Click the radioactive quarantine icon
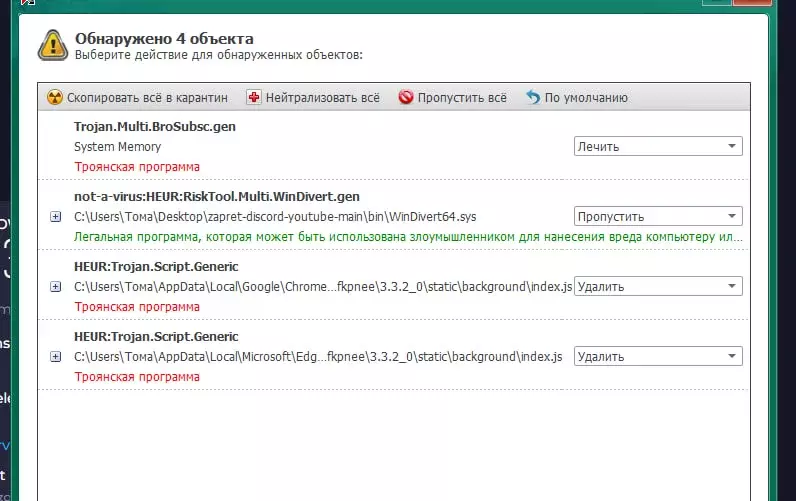The width and height of the screenshot is (796, 501). 54,97
